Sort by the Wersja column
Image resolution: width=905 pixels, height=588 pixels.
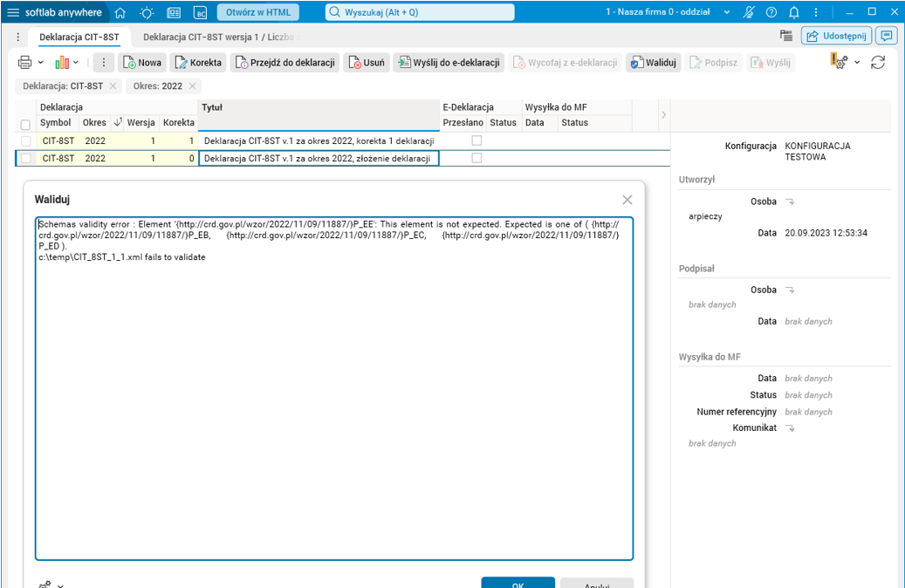pos(141,122)
